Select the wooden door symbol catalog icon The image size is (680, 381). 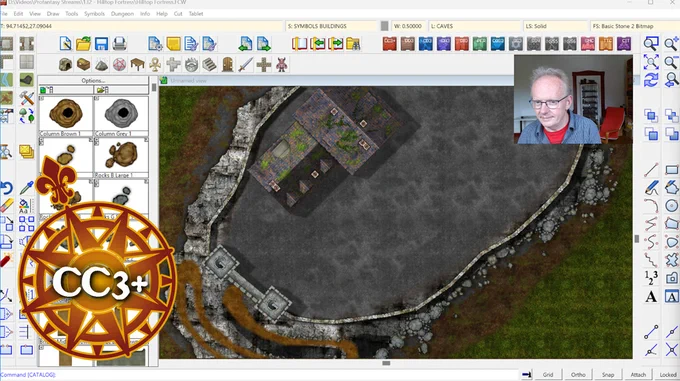[x=227, y=65]
